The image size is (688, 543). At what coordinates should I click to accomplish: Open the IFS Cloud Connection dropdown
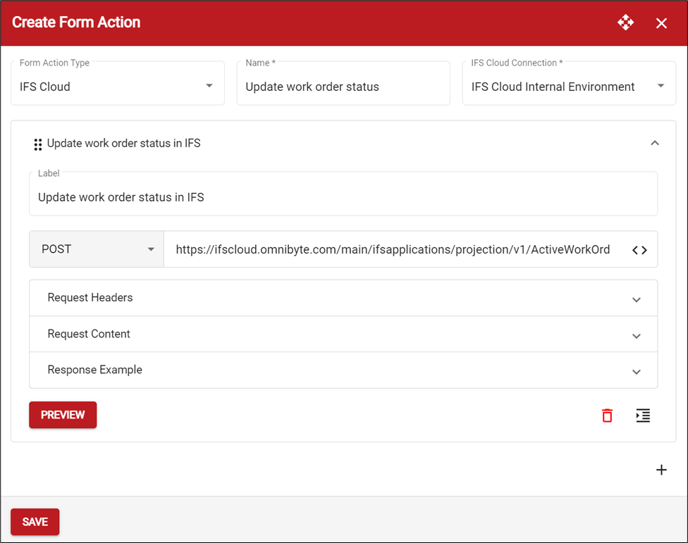569,83
